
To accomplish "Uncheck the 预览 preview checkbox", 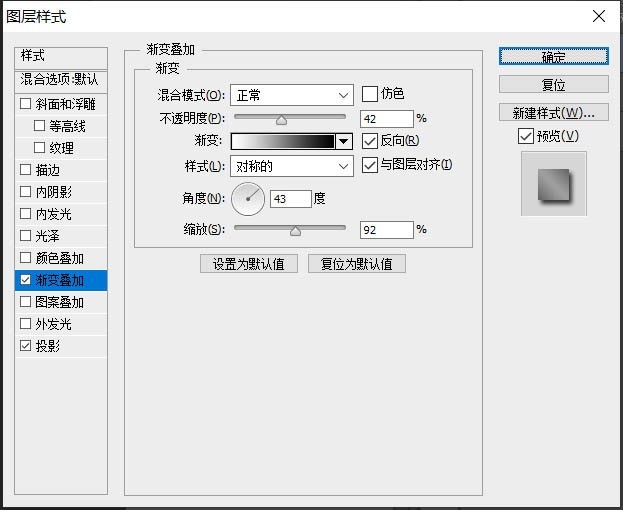I will coord(526,136).
